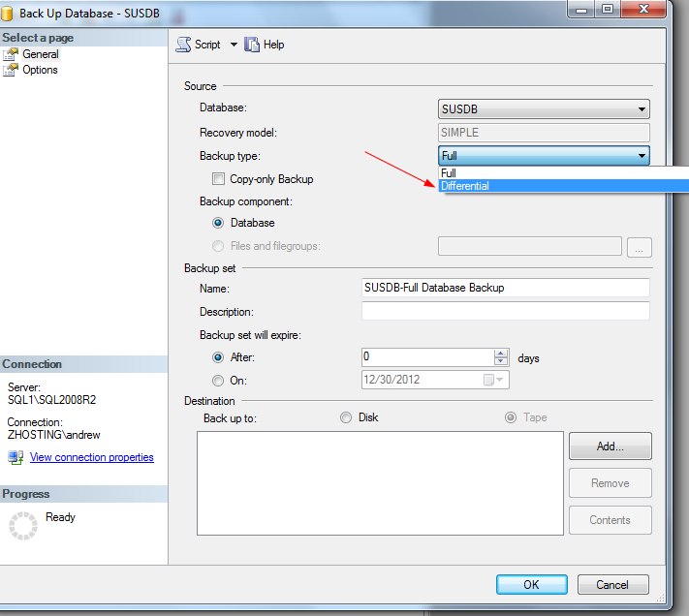Increase expire days with up arrow
Viewport: 689px width, 616px height.
[x=500, y=354]
